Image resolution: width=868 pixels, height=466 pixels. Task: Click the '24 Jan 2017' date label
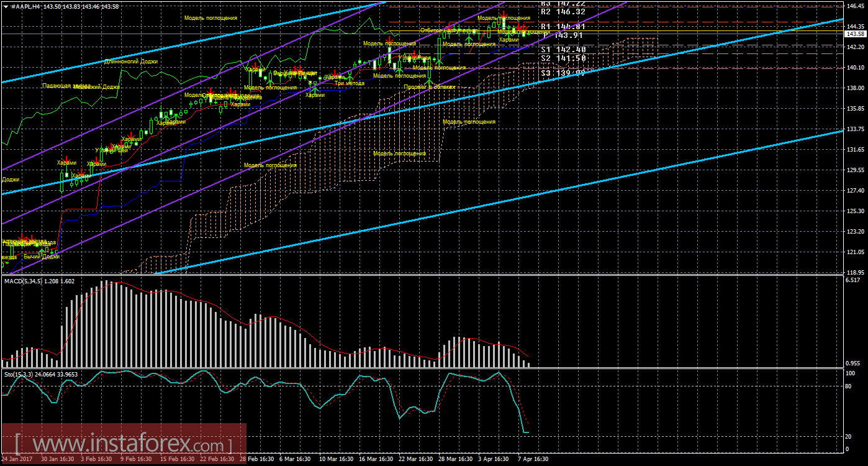tap(16, 459)
